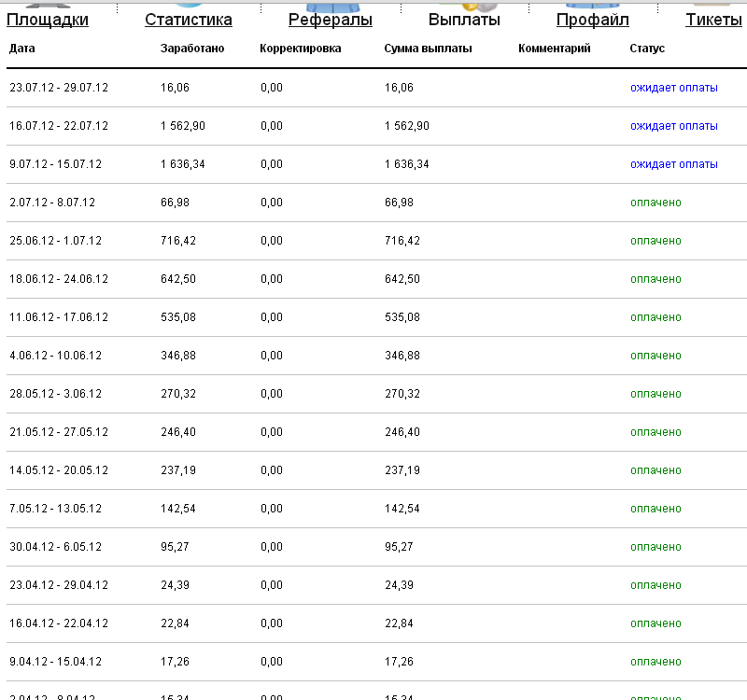
Task: Click correction 0,00 in 23.07.12 row
Action: coord(272,88)
